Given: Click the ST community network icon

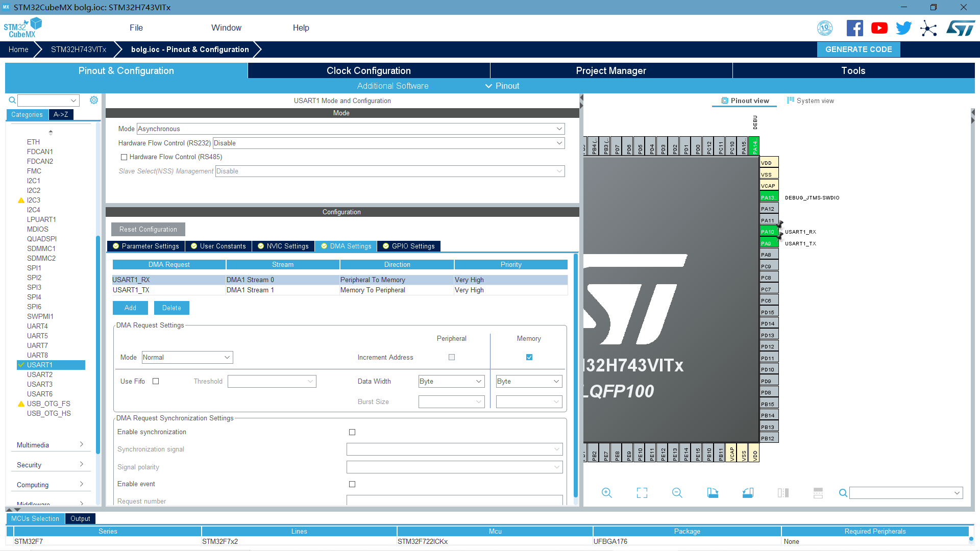Looking at the screenshot, I should tap(928, 28).
